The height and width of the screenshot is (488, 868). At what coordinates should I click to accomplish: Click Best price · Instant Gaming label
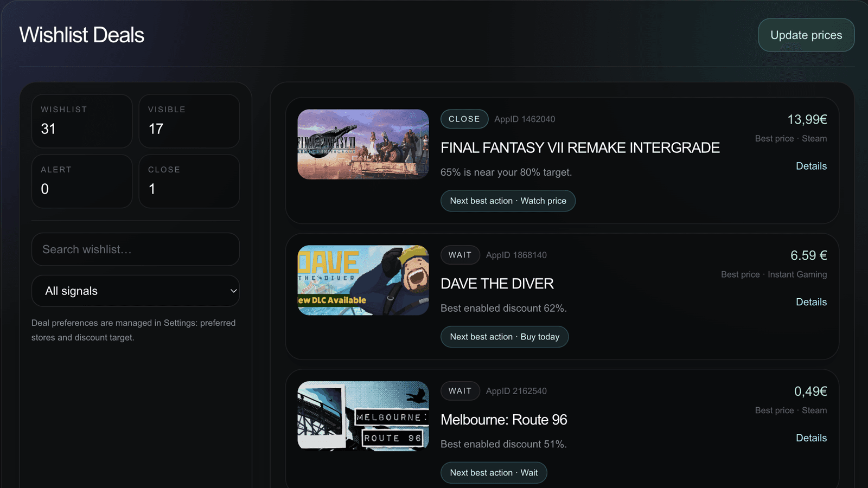pyautogui.click(x=774, y=274)
